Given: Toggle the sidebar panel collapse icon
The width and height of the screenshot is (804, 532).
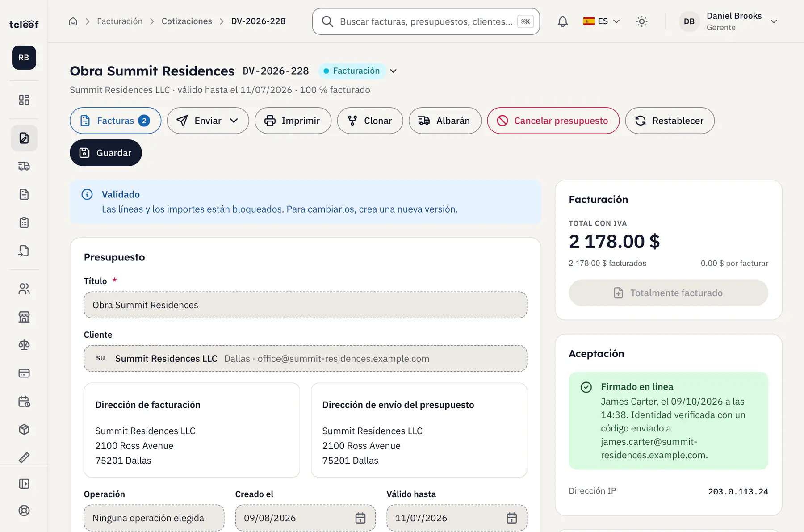Looking at the screenshot, I should pos(24,484).
